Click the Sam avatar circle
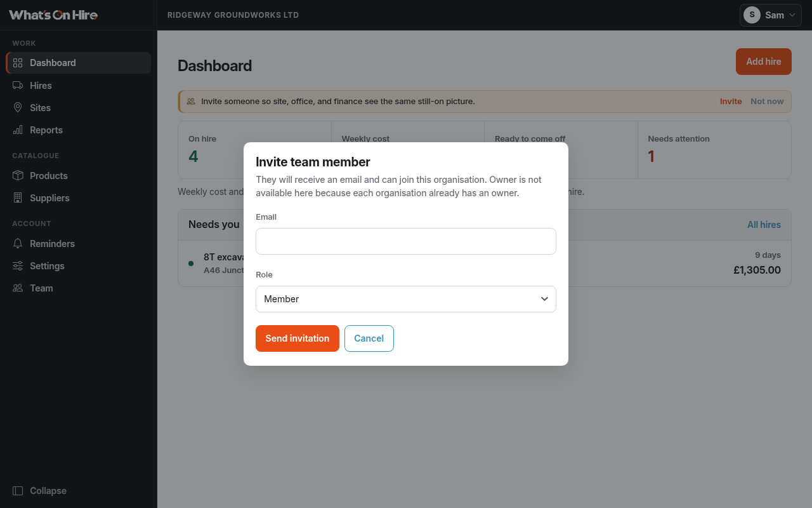Image resolution: width=812 pixels, height=508 pixels. click(752, 15)
